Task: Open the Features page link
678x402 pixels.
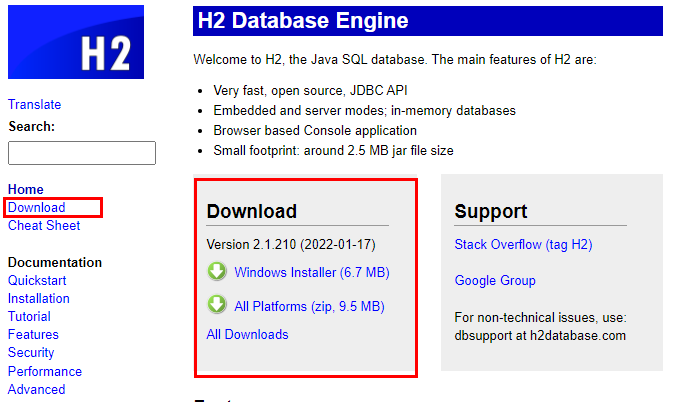Action: [33, 335]
